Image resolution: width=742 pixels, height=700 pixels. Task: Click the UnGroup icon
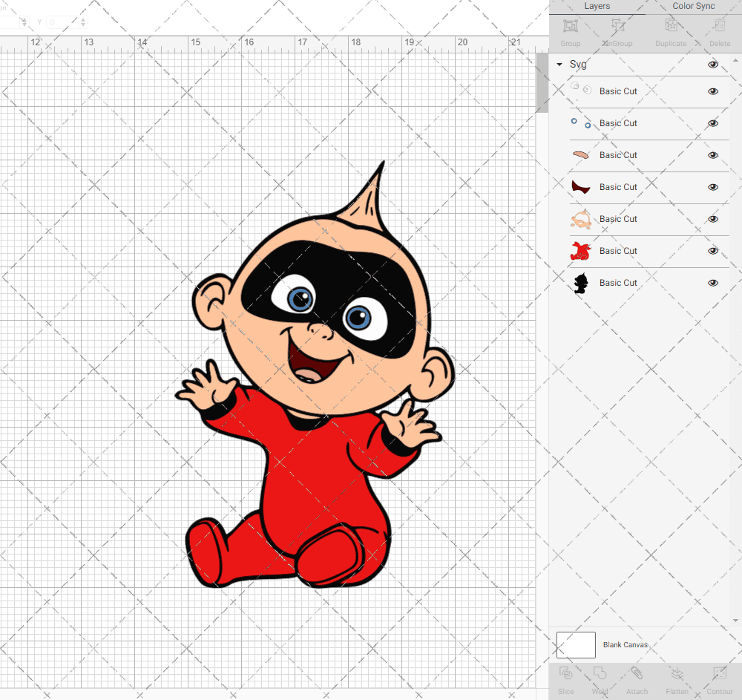[617, 25]
